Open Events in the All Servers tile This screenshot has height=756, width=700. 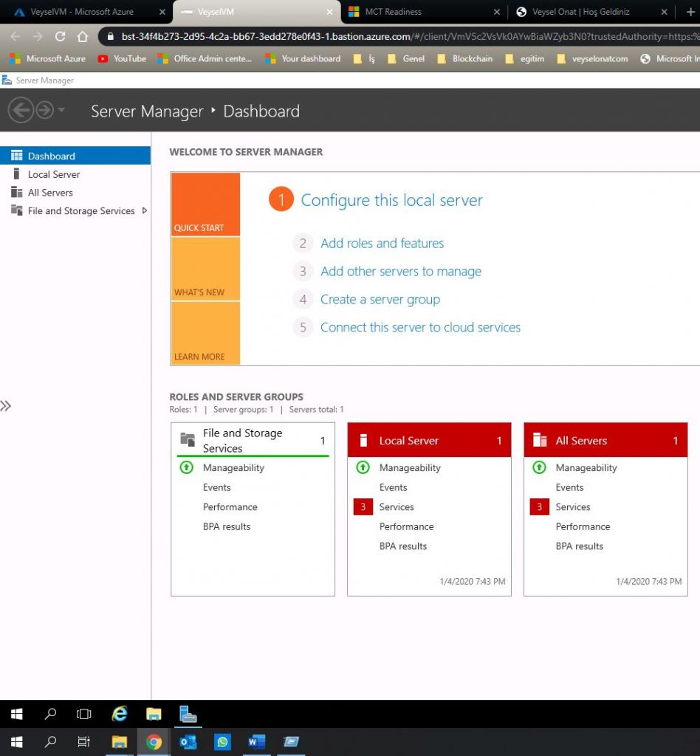569,487
